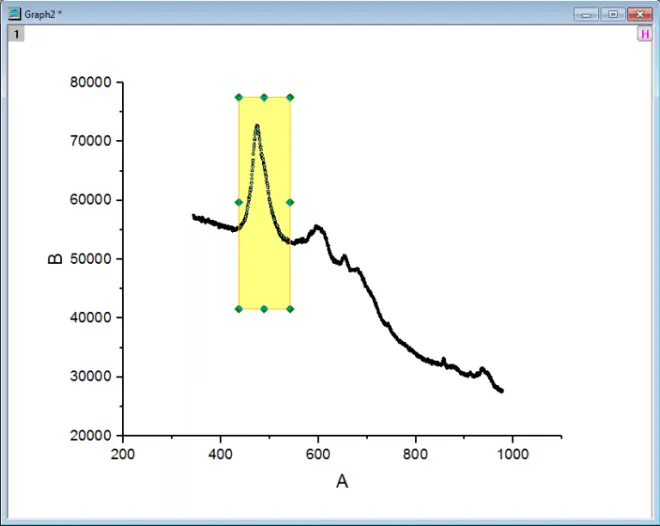Image resolution: width=660 pixels, height=526 pixels.
Task: Select top-left handle of yellow rectangle
Action: pos(239,98)
